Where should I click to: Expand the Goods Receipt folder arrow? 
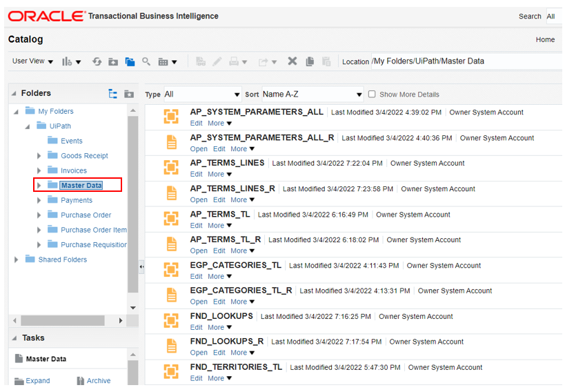[39, 156]
